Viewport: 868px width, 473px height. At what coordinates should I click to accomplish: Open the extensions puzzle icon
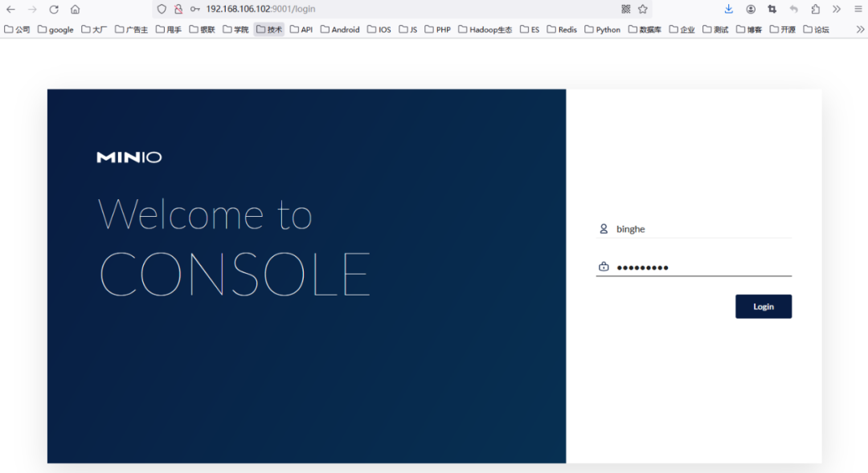(816, 9)
